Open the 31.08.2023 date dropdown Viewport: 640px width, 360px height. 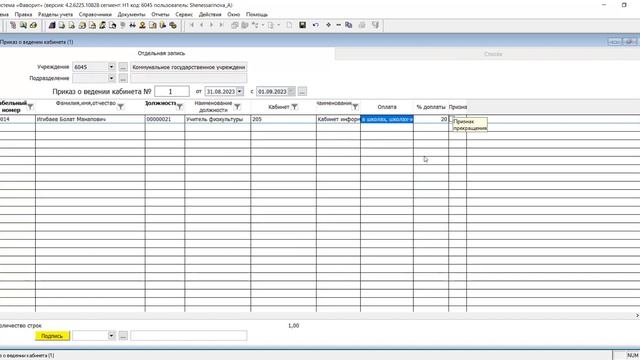click(x=240, y=91)
